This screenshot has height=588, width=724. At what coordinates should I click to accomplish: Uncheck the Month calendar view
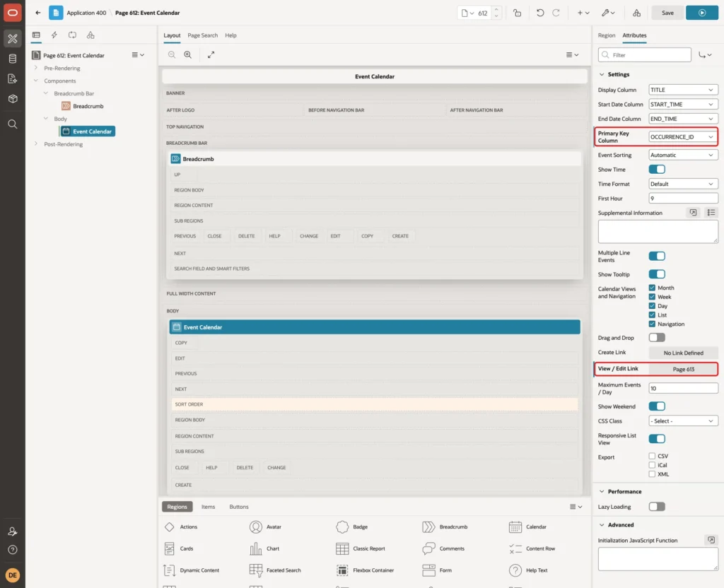(652, 288)
